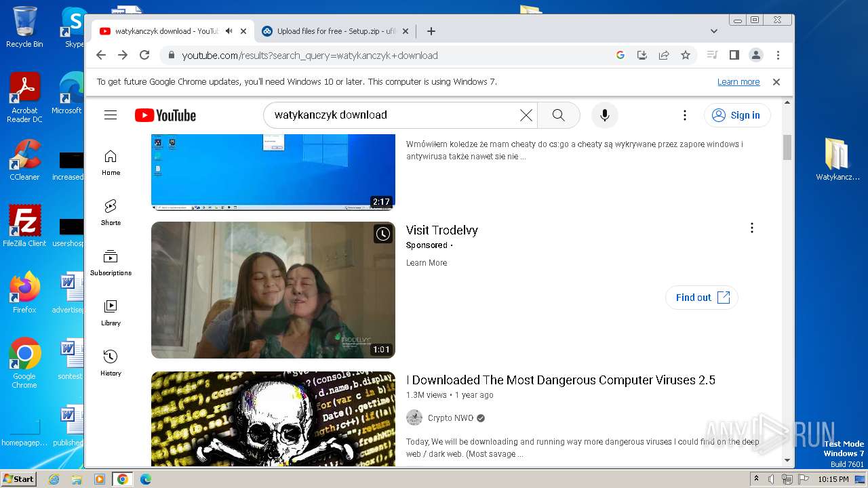868x488 pixels.
Task: Open Subscriptions in the sidebar
Action: coord(111,263)
